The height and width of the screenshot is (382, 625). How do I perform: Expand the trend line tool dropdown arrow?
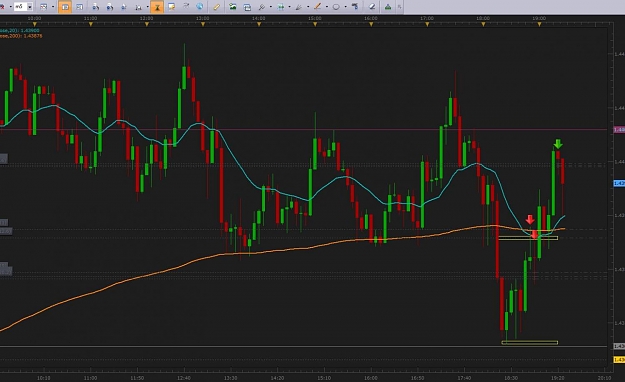(x=327, y=7)
